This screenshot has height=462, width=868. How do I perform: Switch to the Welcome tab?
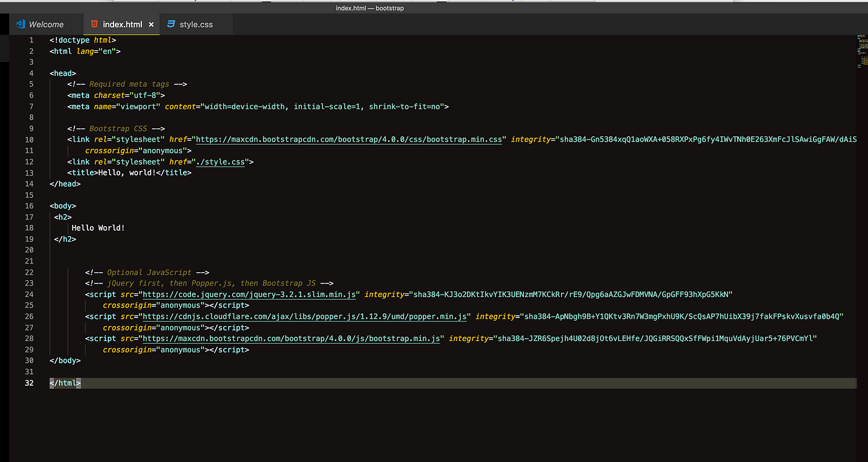46,24
